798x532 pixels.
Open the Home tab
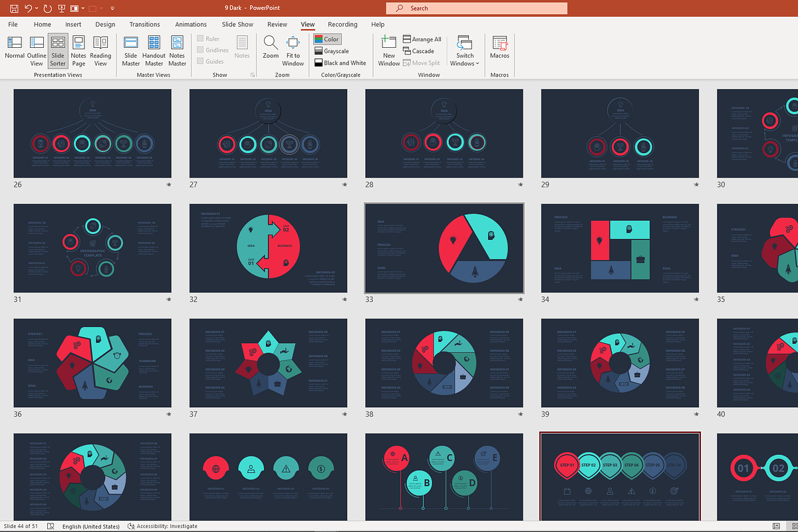click(42, 25)
